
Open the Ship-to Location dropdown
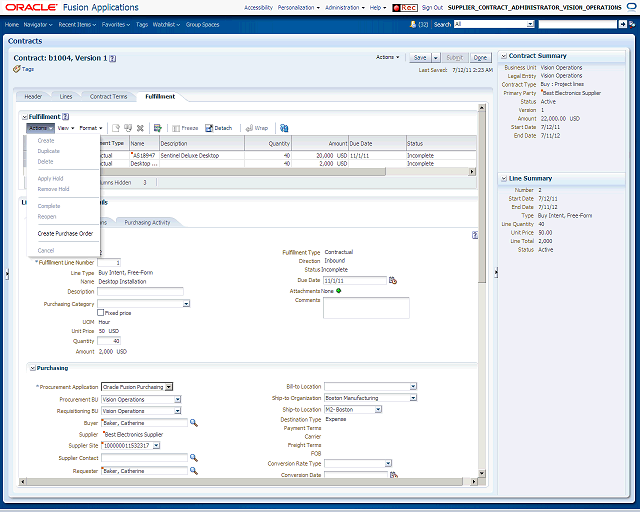[378, 409]
